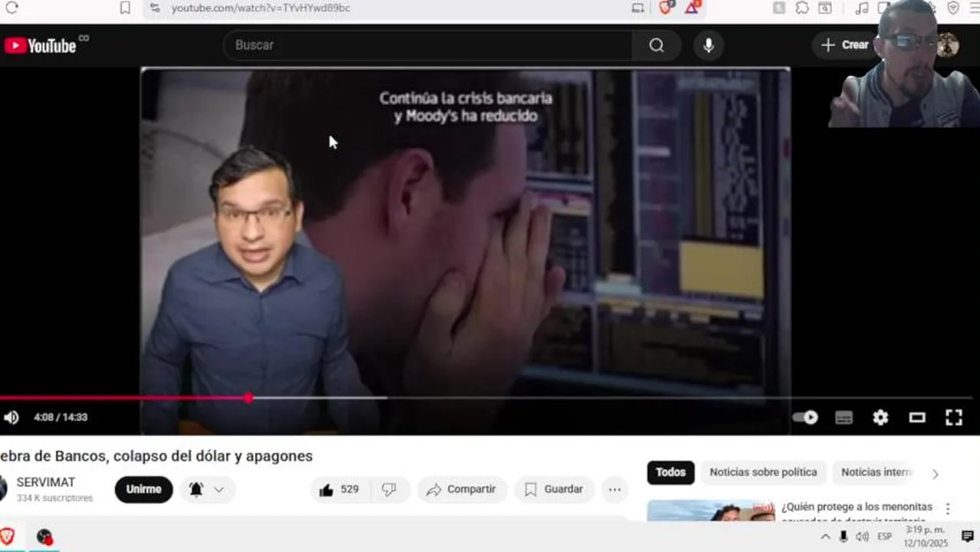This screenshot has width=980, height=552.
Task: Open the system volume tray icon
Action: click(863, 537)
